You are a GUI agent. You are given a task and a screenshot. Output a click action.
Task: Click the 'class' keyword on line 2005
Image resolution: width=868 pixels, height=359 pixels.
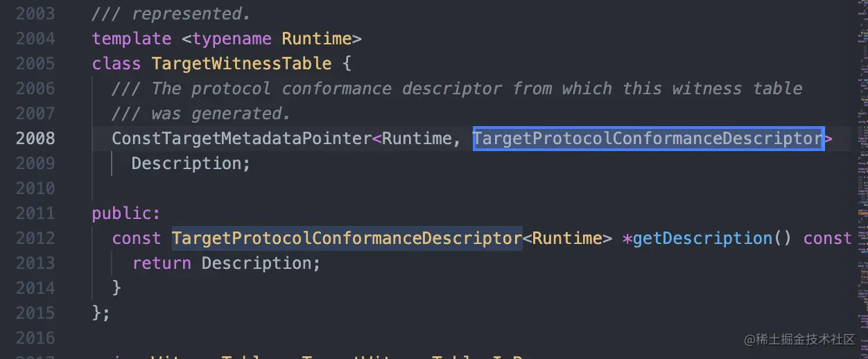116,64
